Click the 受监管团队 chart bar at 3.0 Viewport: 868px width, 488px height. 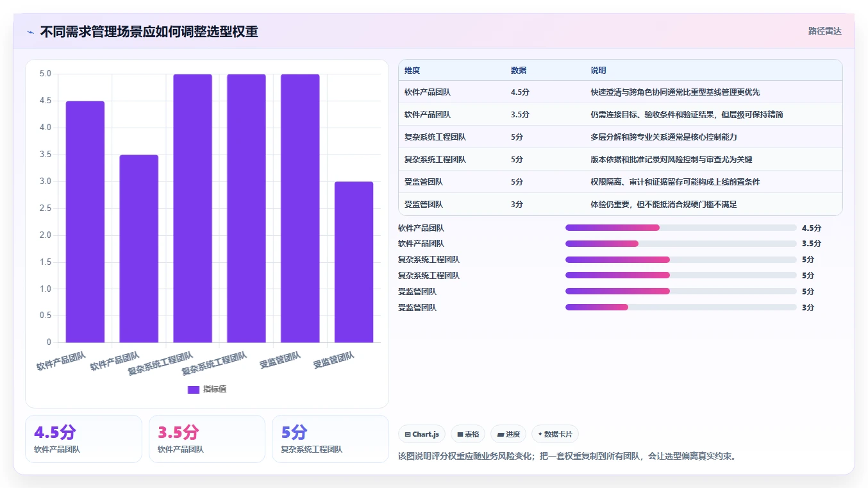pos(354,262)
